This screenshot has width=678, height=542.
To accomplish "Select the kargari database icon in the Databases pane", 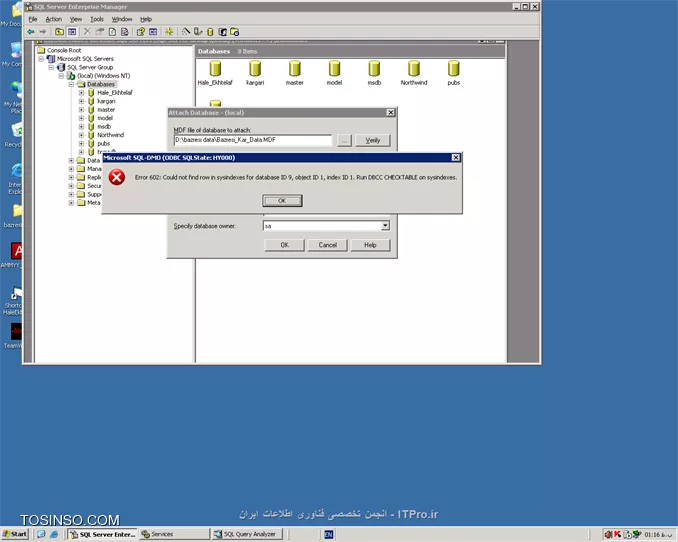I will pyautogui.click(x=255, y=73).
